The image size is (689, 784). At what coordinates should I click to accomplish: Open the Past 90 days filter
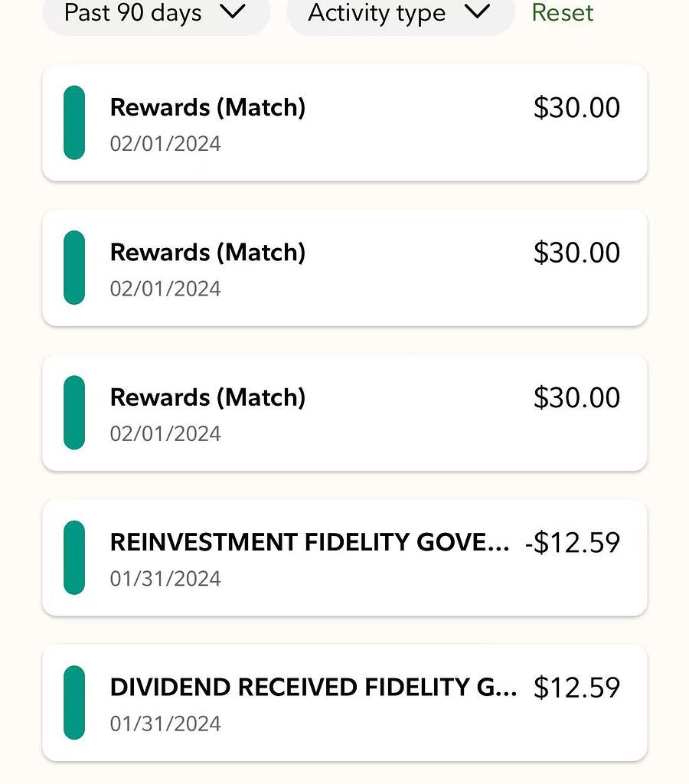(x=132, y=13)
